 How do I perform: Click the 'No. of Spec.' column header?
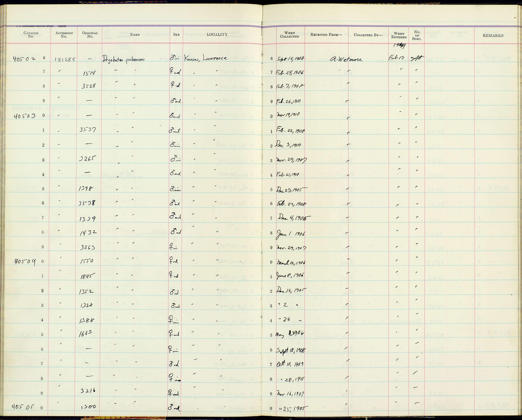click(x=417, y=35)
